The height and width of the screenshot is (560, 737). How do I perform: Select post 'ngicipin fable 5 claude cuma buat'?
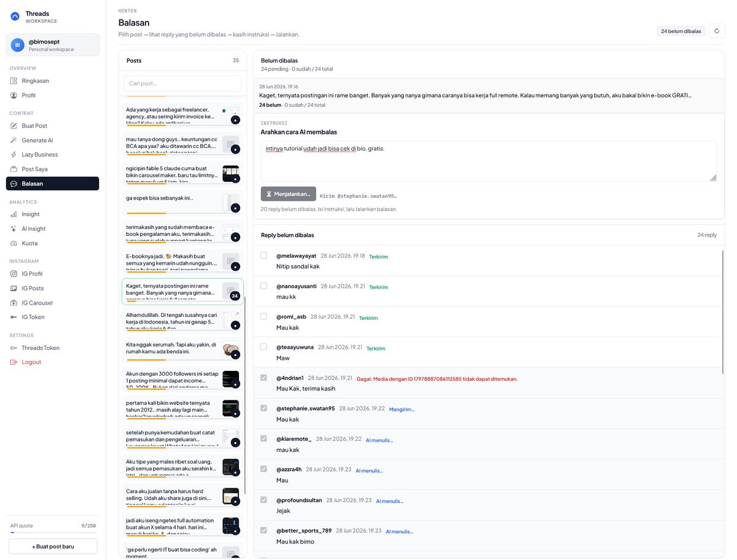(182, 174)
